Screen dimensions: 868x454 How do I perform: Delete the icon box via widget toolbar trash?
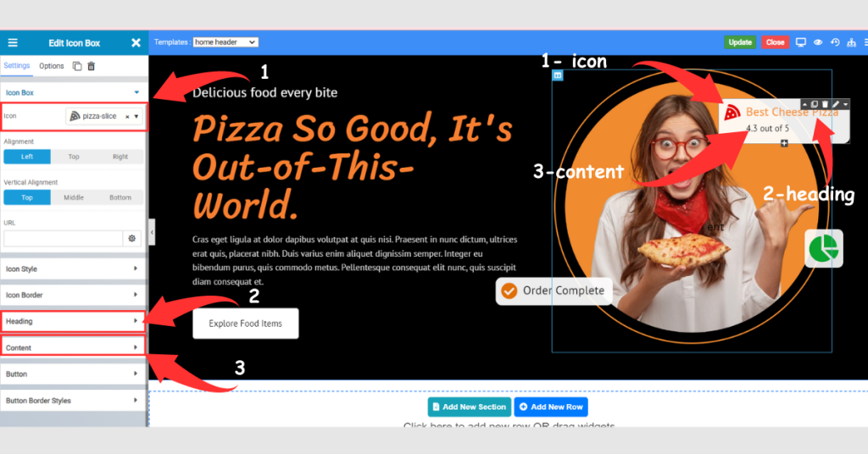[825, 104]
